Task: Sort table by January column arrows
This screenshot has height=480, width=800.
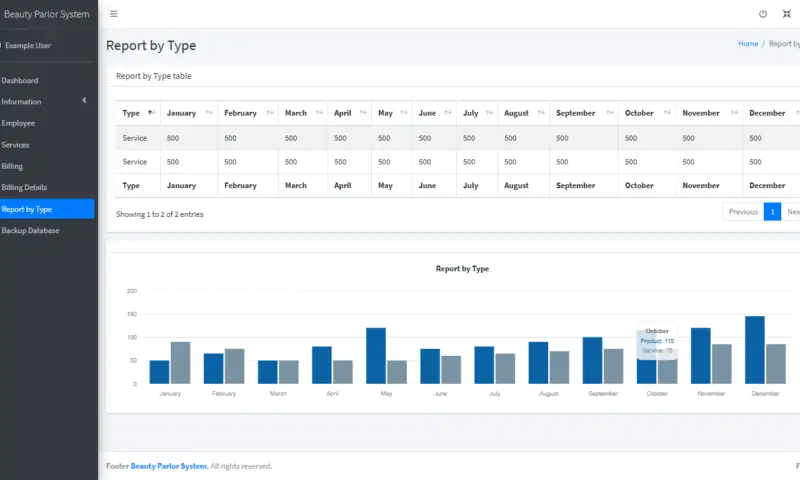Action: coord(209,113)
